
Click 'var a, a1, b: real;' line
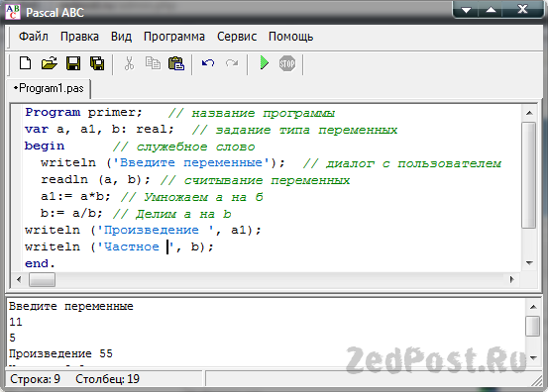(x=99, y=129)
